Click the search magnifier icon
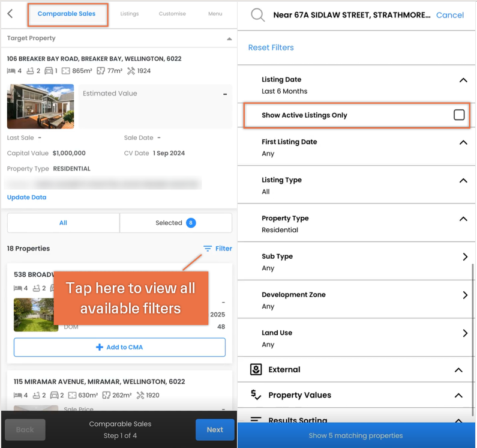Screen dimensions: 477x448 [x=257, y=14]
